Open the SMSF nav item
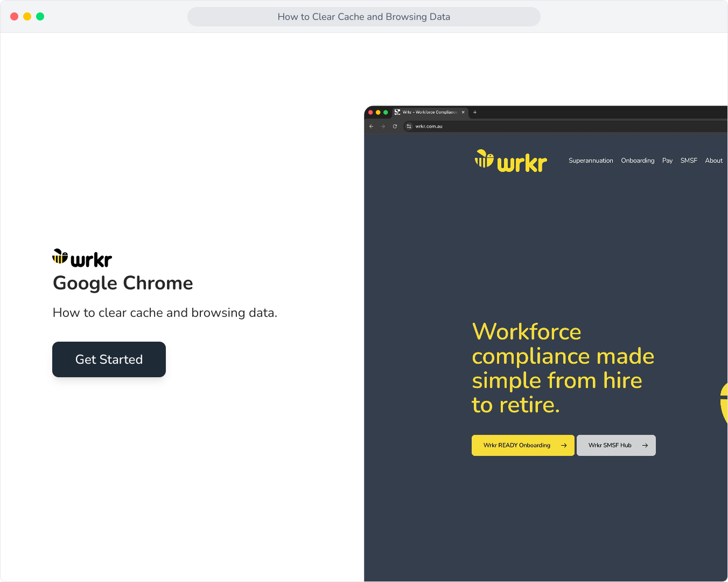 coord(689,161)
